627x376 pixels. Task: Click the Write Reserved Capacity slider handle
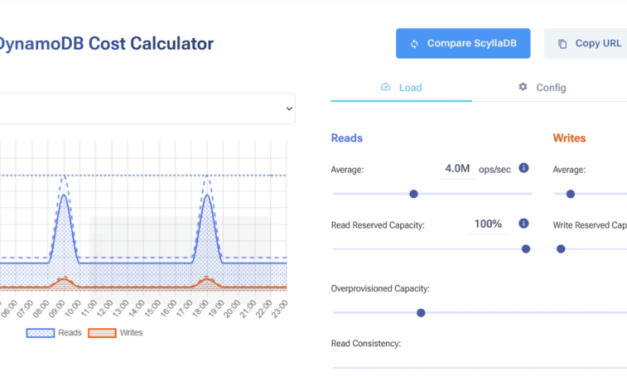point(561,249)
